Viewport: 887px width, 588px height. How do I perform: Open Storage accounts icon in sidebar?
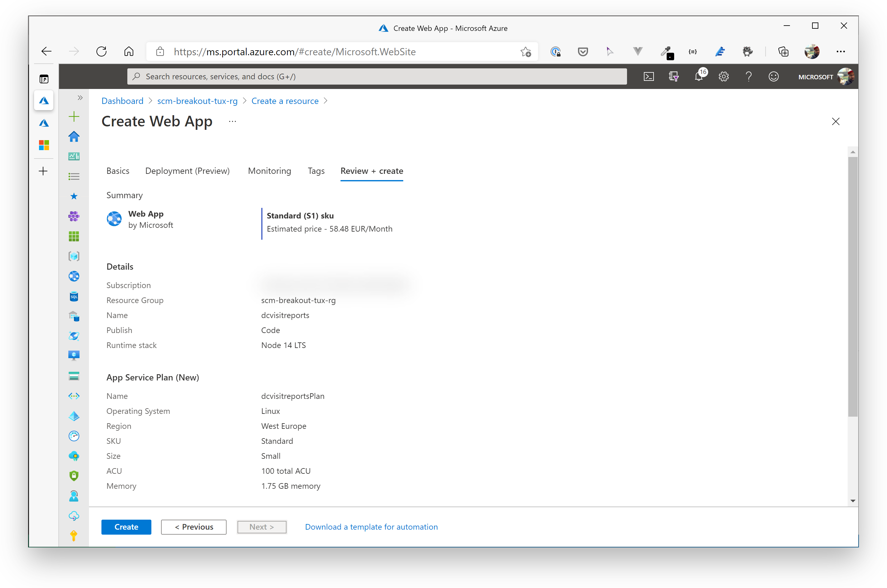74,376
